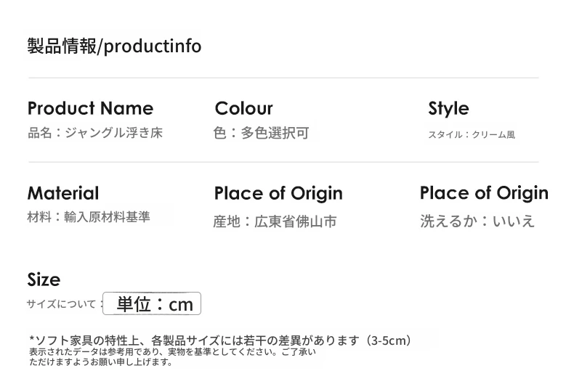Select the 材料：輸入原材料基準 text
This screenshot has width=574, height=392.
[x=89, y=217]
